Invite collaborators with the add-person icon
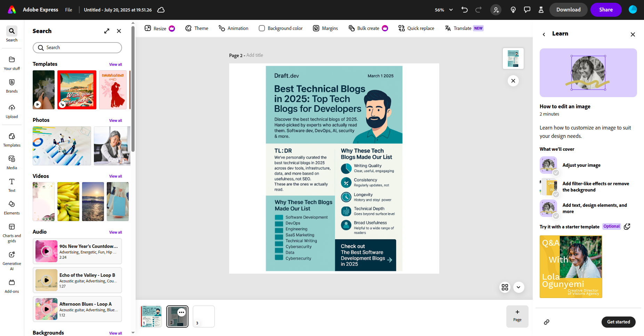This screenshot has height=336, width=644. coord(496,10)
